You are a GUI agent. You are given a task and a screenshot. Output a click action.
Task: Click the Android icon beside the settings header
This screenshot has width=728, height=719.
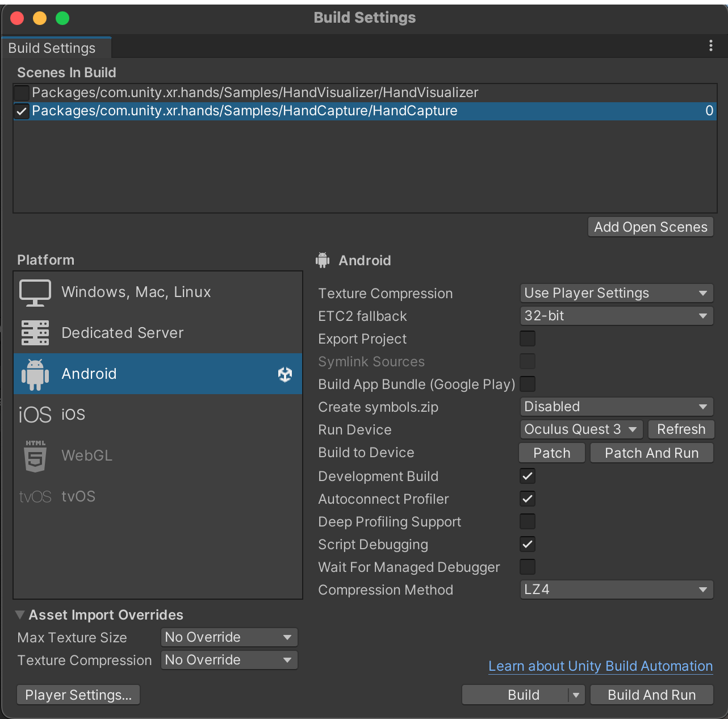point(323,260)
